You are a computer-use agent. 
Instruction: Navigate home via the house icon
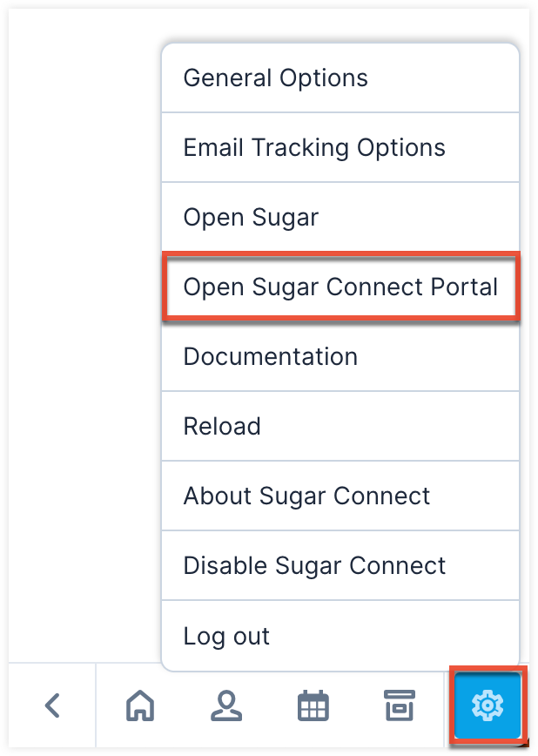[x=139, y=707]
